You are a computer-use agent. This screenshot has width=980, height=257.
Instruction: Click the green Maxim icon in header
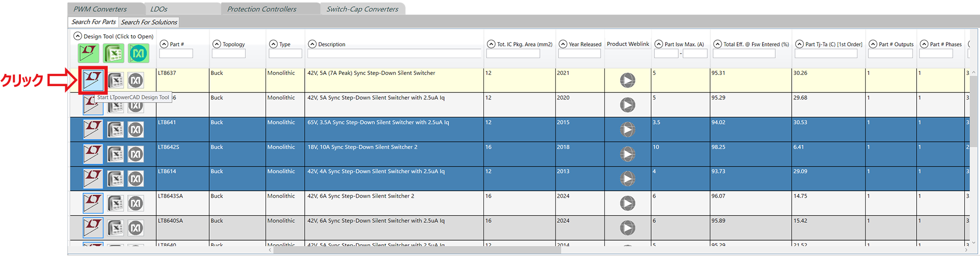click(x=139, y=53)
